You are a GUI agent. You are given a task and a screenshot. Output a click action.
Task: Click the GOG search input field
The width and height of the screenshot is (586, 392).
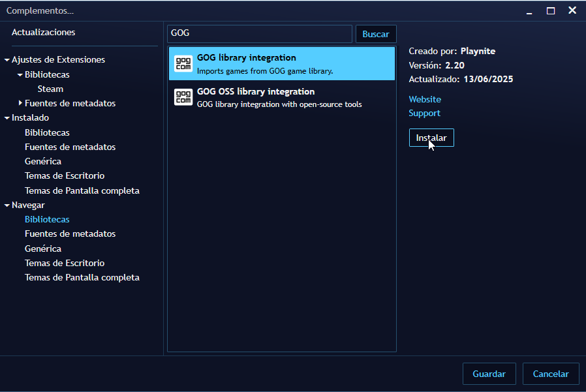259,33
